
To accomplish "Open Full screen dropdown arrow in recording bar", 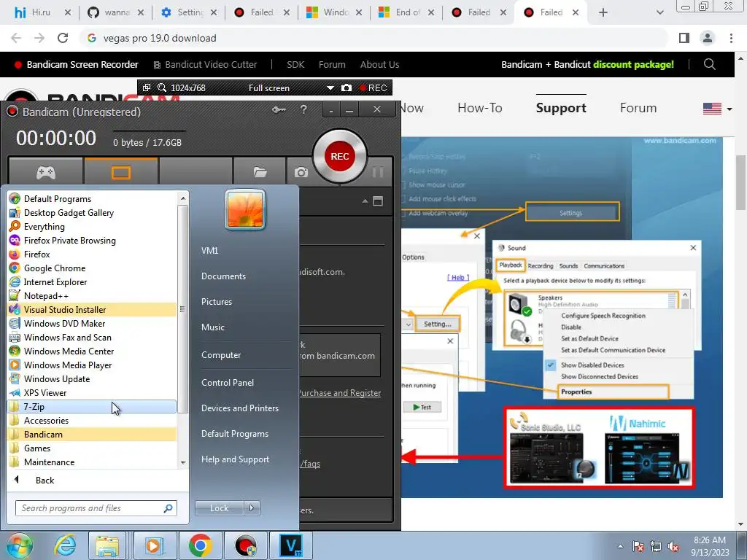I will [330, 88].
